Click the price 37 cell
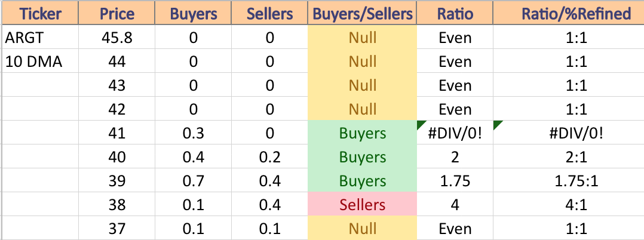644x240 pixels. 117,228
